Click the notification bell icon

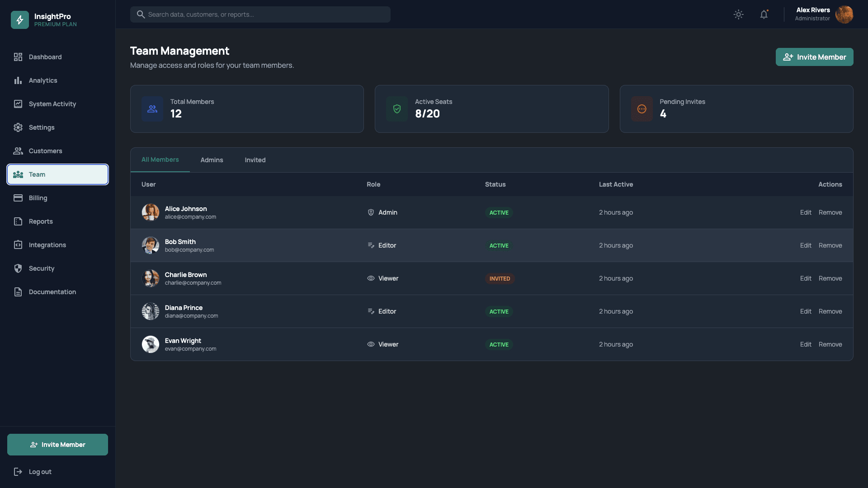(x=764, y=14)
